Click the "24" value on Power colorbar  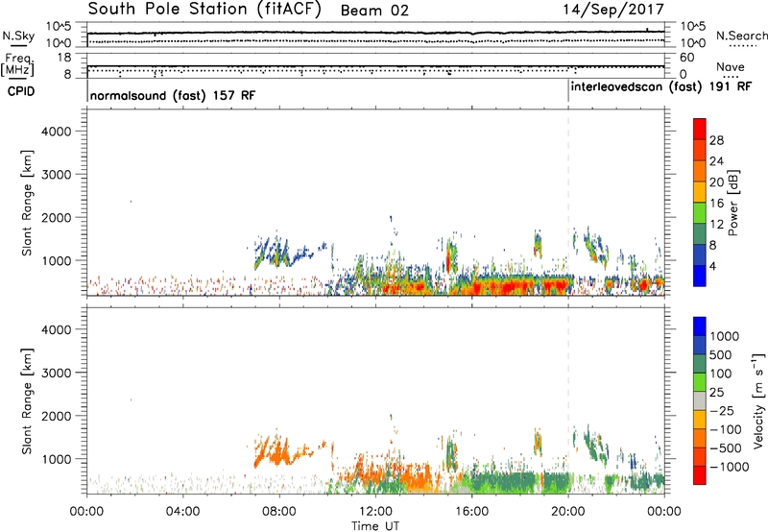pyautogui.click(x=716, y=161)
